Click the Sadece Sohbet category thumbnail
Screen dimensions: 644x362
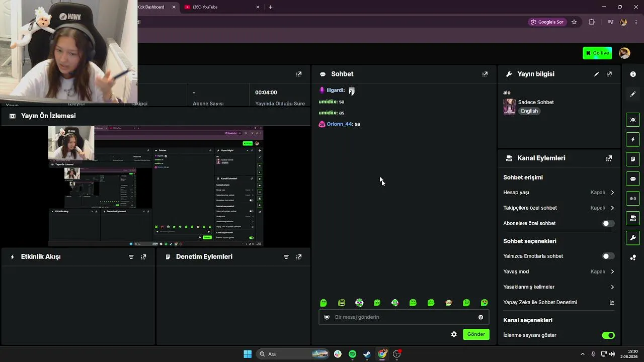510,107
